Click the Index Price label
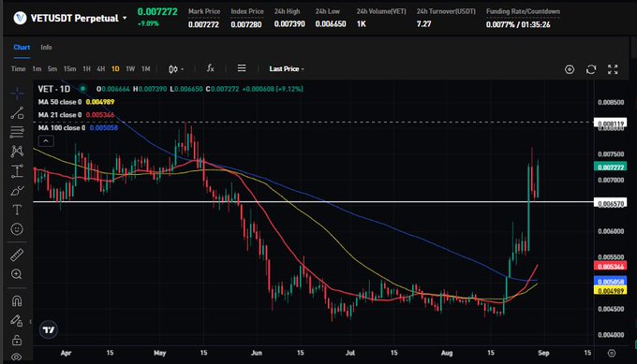This screenshot has height=364, width=637. click(247, 11)
